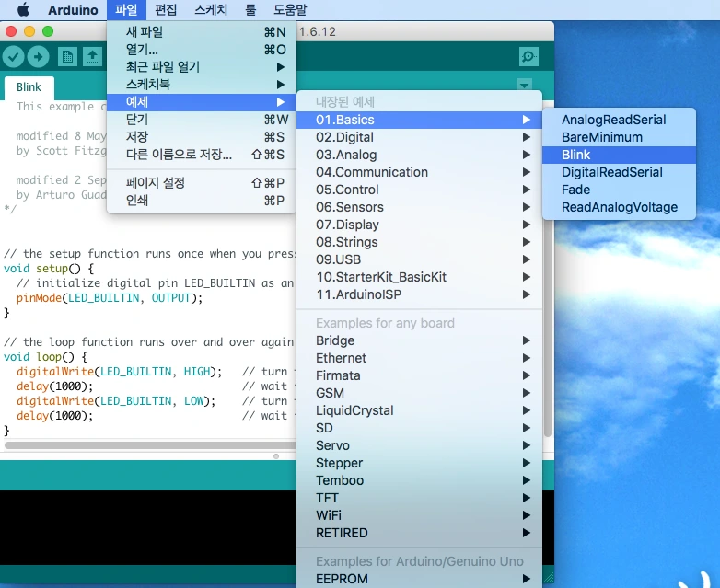Open the WiFi library examples
Screen dimensions: 720x588
(420, 515)
